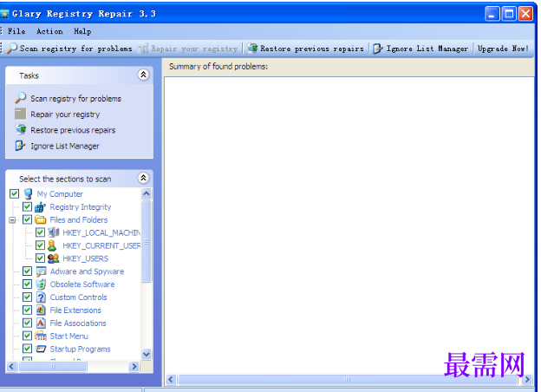Click the sections tree scroll left arrow

11,367
